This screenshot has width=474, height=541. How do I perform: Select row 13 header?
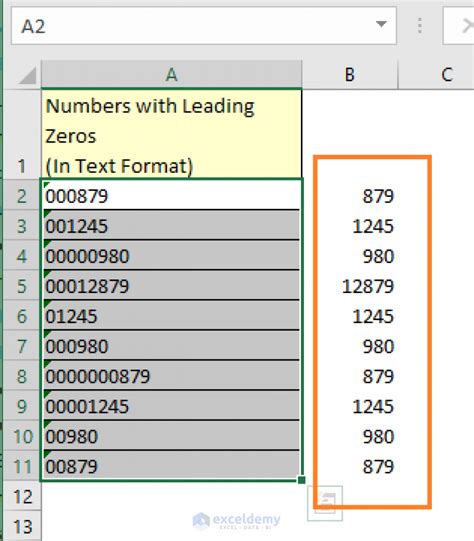click(x=22, y=526)
